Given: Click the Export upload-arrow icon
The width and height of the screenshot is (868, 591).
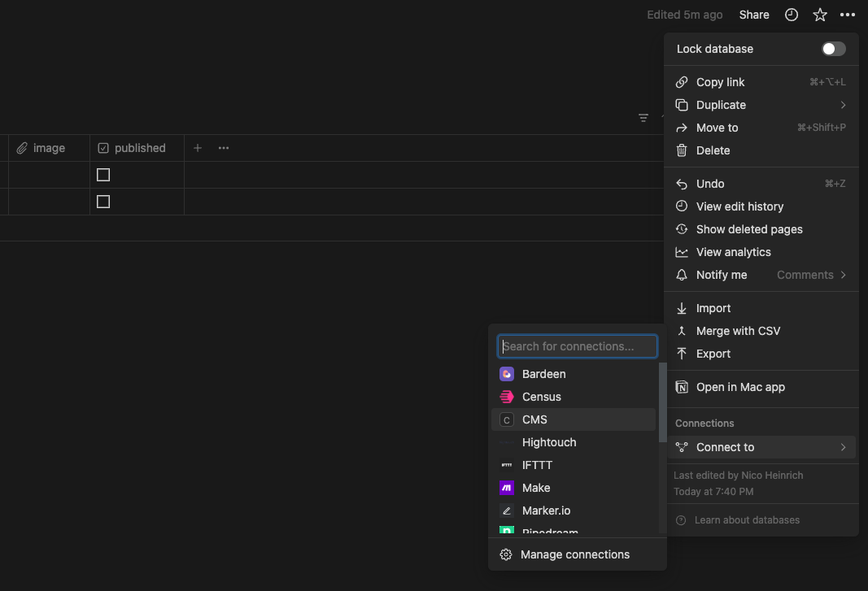Looking at the screenshot, I should (682, 354).
